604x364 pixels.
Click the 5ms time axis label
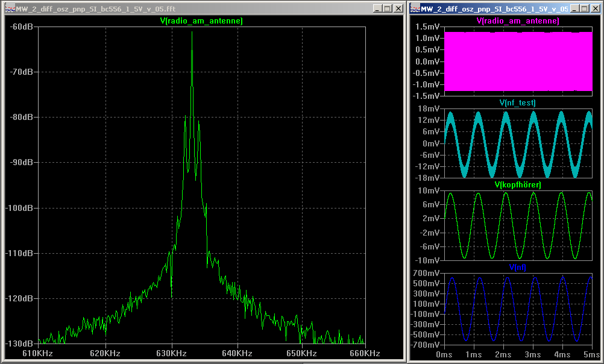[x=592, y=354]
